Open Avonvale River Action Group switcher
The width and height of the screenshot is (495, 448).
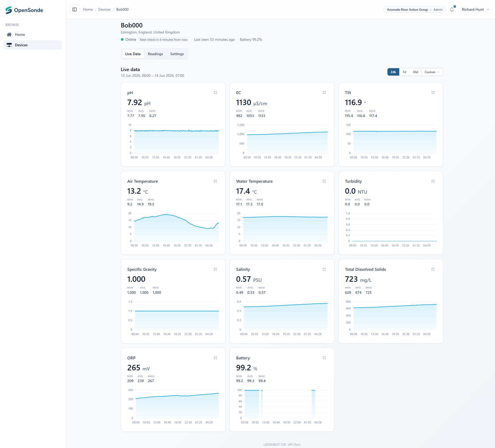click(x=415, y=10)
